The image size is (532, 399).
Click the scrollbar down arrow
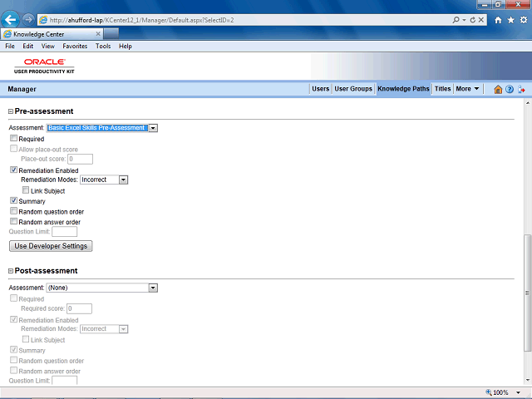pyautogui.click(x=528, y=381)
